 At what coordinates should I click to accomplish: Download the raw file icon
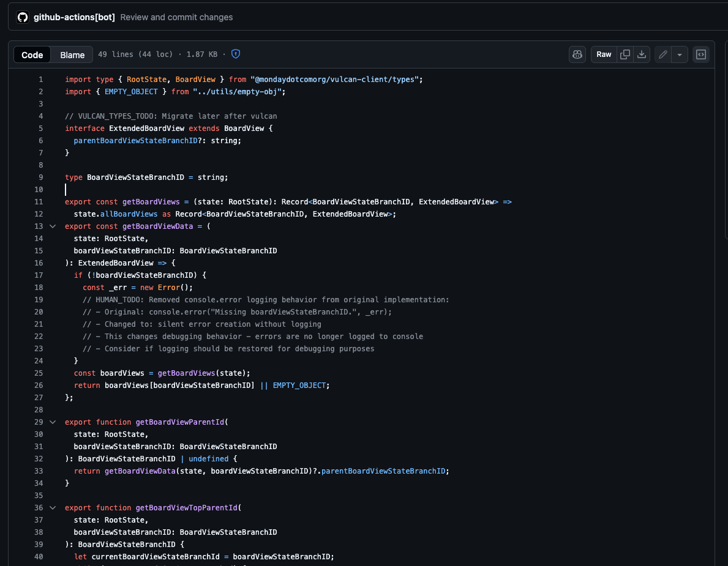(x=642, y=54)
